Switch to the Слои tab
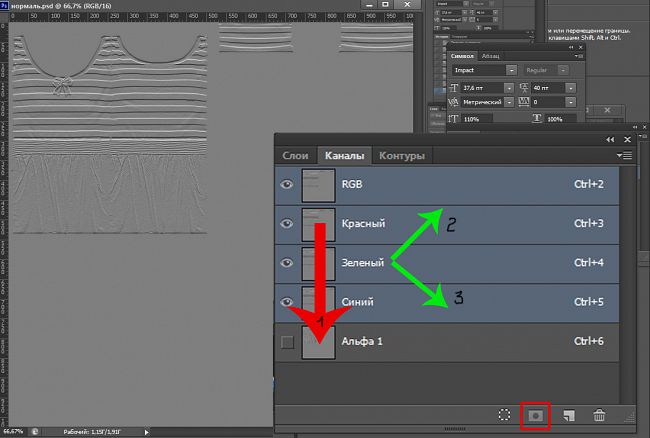 tap(295, 156)
